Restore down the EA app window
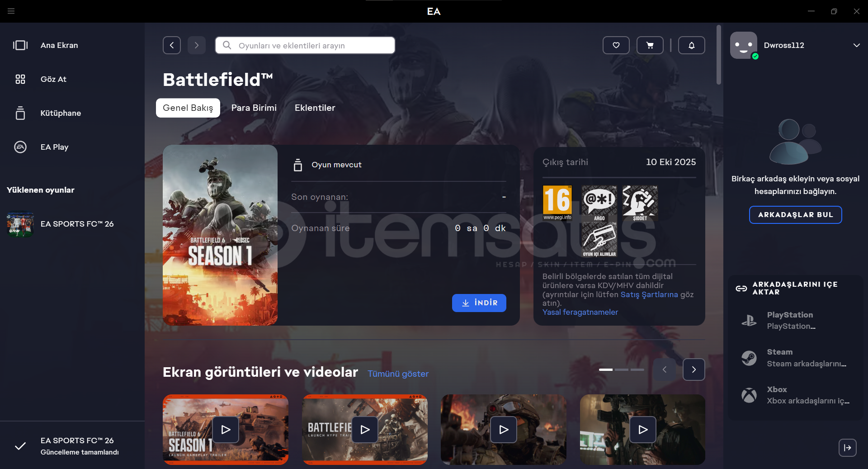The image size is (868, 469). pos(834,11)
